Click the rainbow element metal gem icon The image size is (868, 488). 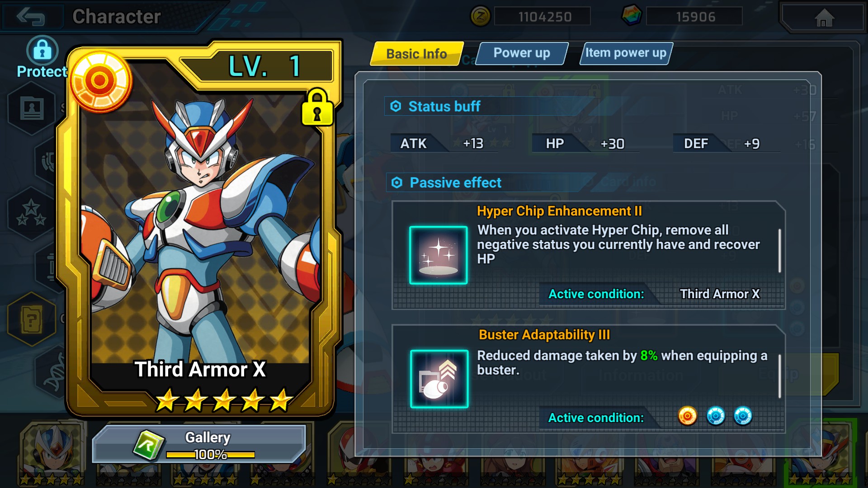[632, 16]
